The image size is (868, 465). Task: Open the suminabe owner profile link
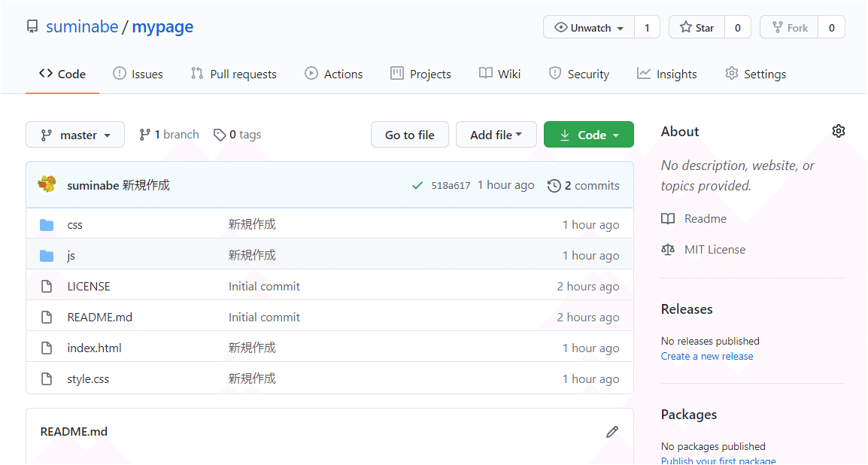click(x=82, y=26)
